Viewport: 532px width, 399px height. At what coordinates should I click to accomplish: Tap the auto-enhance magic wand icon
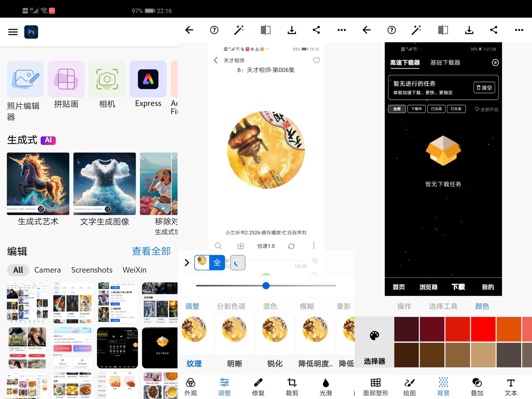(239, 30)
